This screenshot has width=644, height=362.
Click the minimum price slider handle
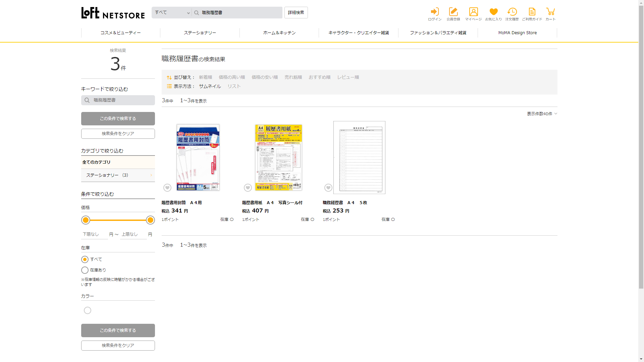pos(86,220)
